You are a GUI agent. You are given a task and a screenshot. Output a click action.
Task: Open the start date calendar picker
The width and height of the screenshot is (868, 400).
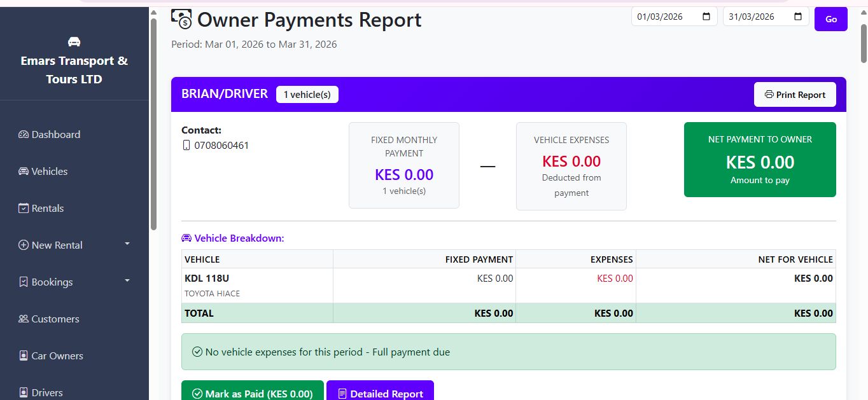(x=706, y=17)
